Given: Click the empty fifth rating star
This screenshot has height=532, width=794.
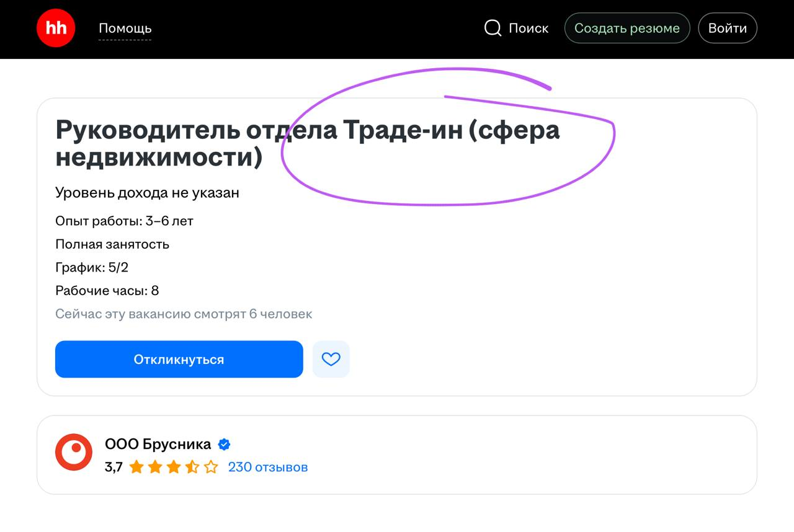Looking at the screenshot, I should (211, 467).
